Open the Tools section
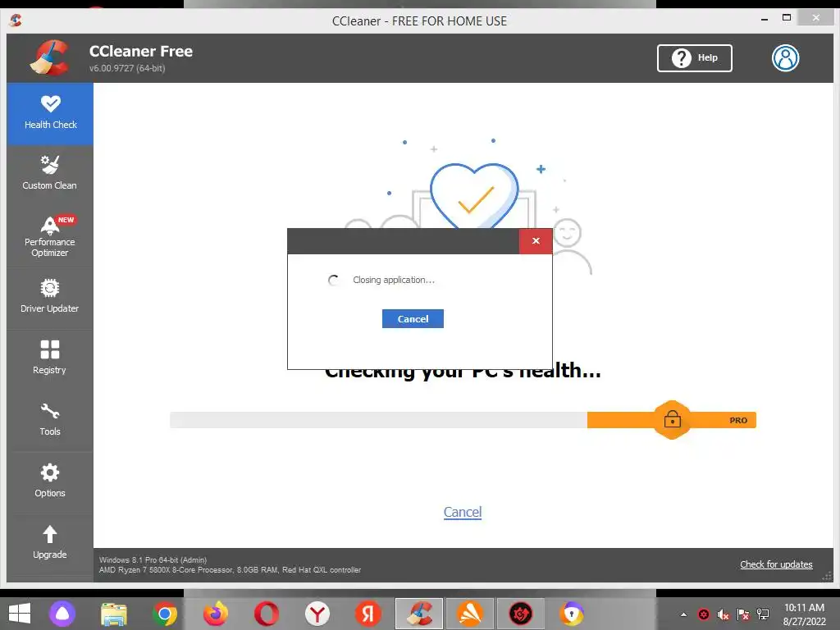Screen dimensions: 840x630 click(x=50, y=421)
